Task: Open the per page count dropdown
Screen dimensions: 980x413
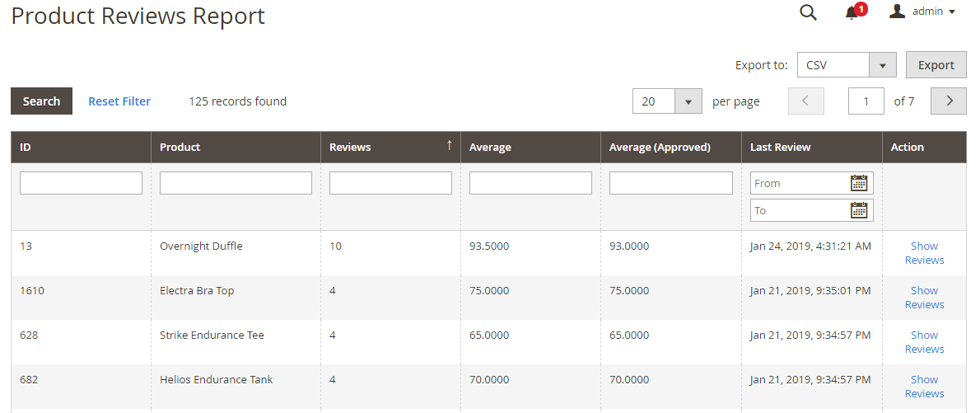Action: pyautogui.click(x=688, y=101)
